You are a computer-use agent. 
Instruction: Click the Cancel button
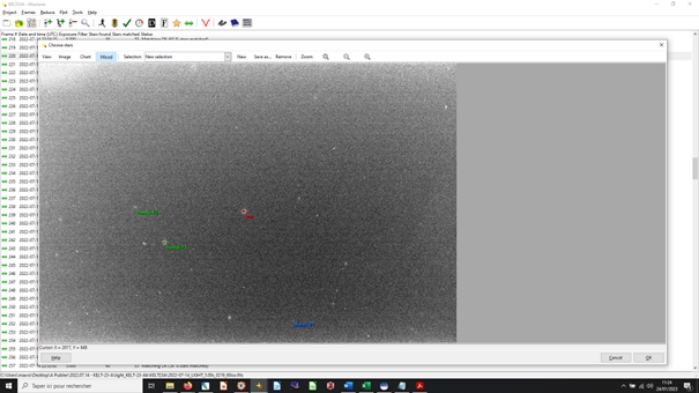click(x=616, y=358)
